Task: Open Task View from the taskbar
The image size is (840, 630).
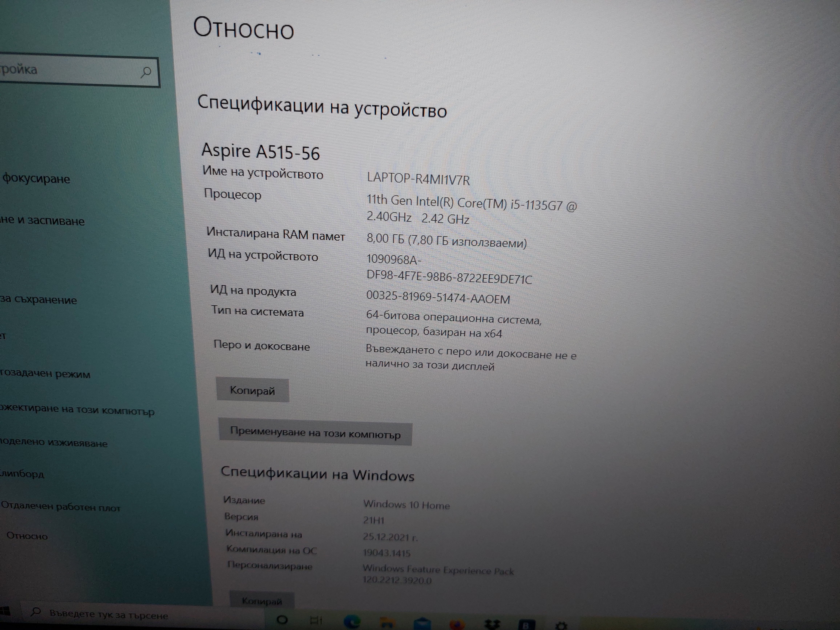Action: [x=316, y=621]
